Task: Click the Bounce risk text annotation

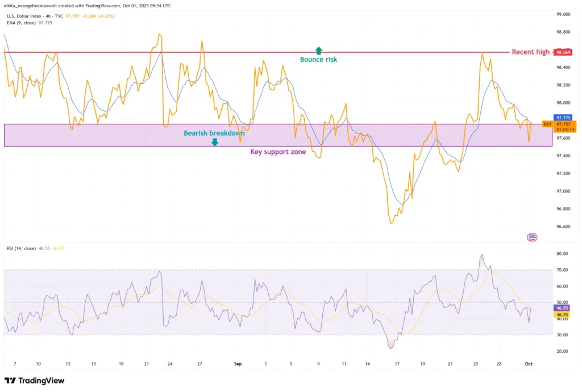Action: pos(318,60)
